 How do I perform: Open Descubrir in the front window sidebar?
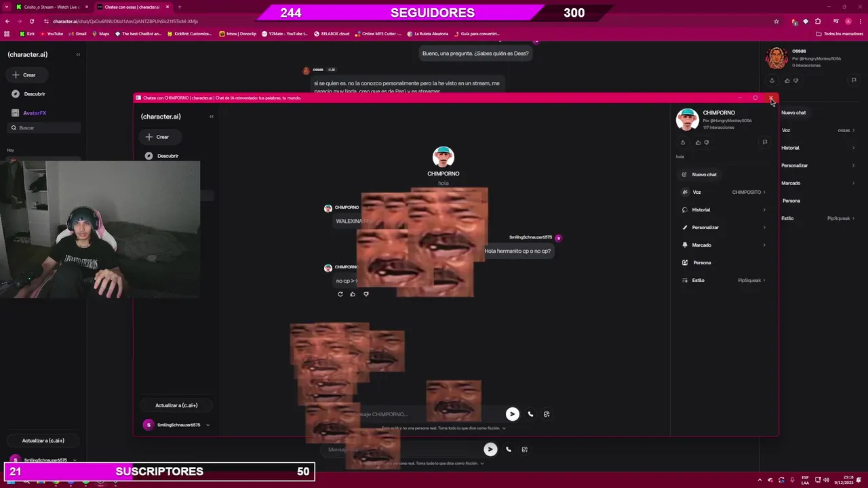161,156
